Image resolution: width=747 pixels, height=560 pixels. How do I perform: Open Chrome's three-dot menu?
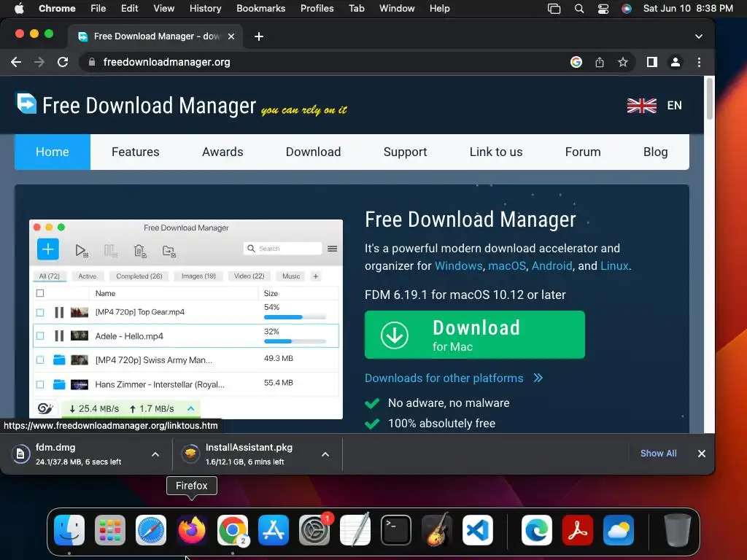coord(699,62)
